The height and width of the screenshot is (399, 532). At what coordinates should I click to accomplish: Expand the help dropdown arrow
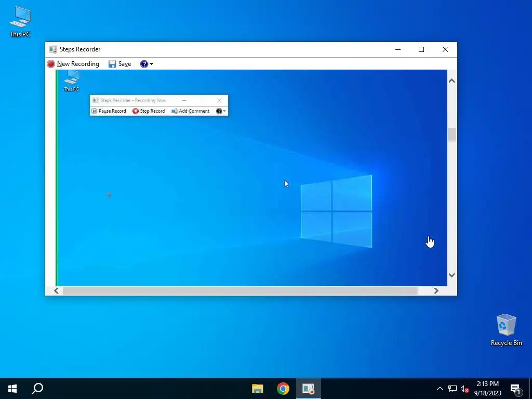tap(151, 64)
